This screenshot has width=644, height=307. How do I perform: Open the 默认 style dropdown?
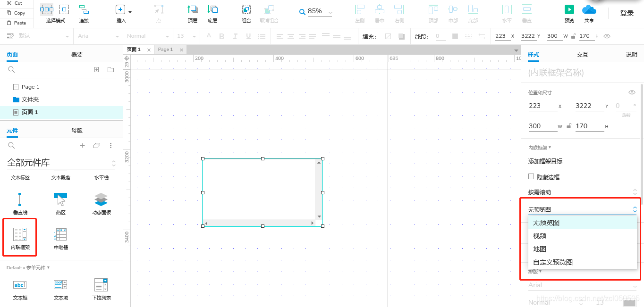38,36
